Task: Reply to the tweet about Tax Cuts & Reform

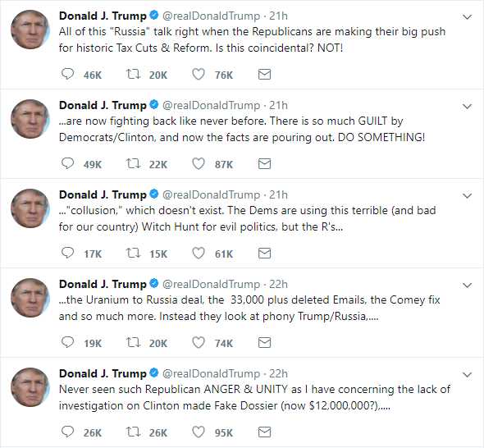Action: click(x=67, y=74)
